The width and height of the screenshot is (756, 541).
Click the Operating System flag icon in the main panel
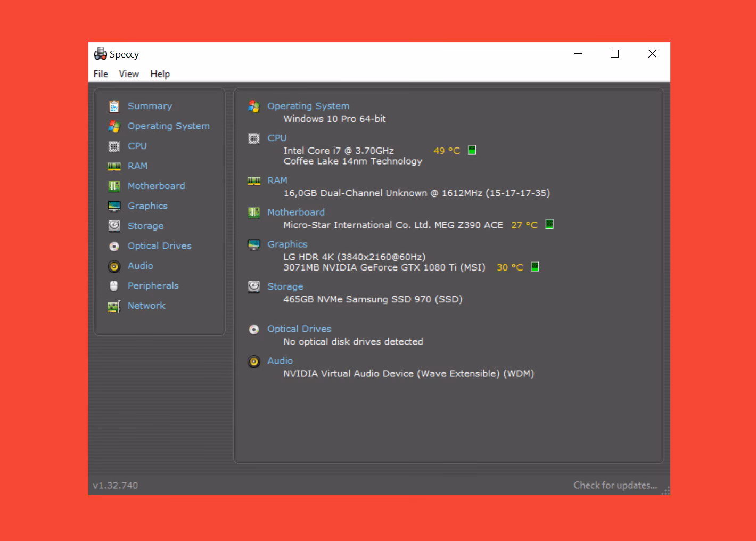[254, 106]
